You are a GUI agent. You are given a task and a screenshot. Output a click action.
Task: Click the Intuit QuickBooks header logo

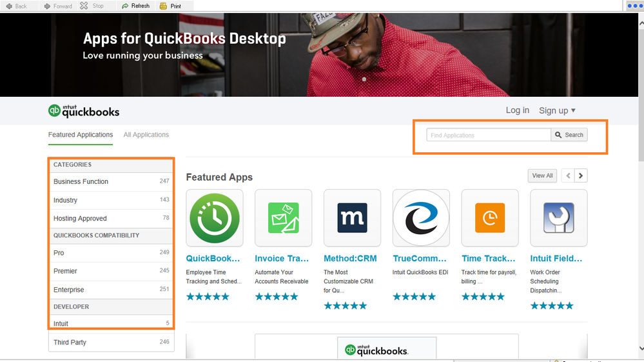coord(84,111)
